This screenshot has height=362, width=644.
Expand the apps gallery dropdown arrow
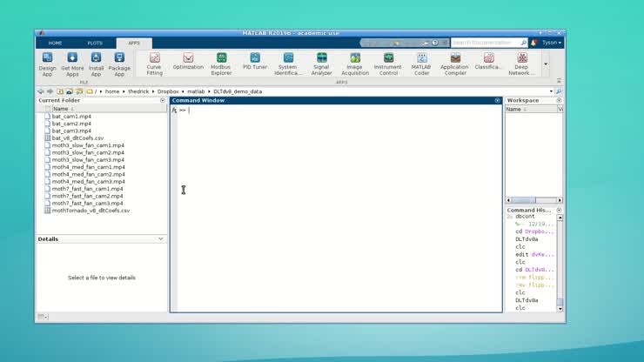[546, 64]
